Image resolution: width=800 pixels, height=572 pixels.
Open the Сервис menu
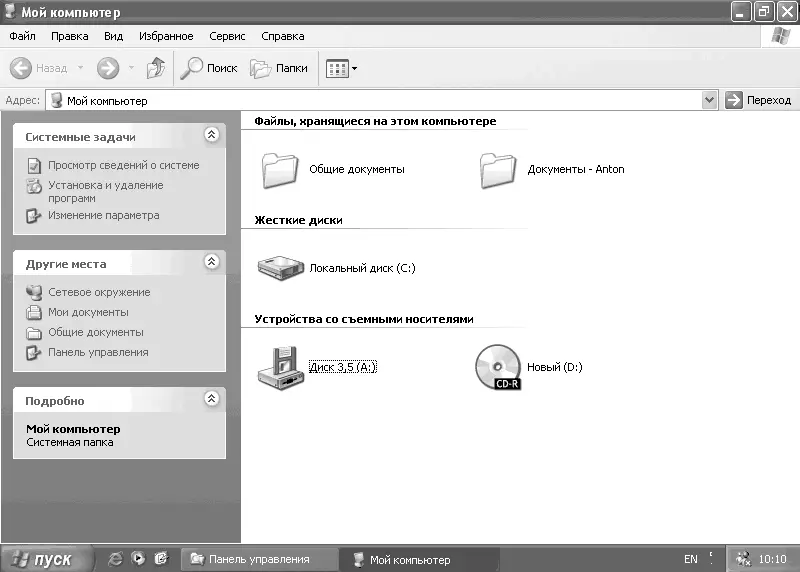[227, 36]
